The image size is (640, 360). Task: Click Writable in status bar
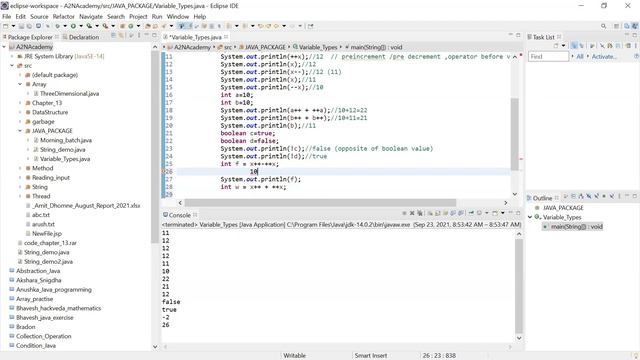pos(295,356)
